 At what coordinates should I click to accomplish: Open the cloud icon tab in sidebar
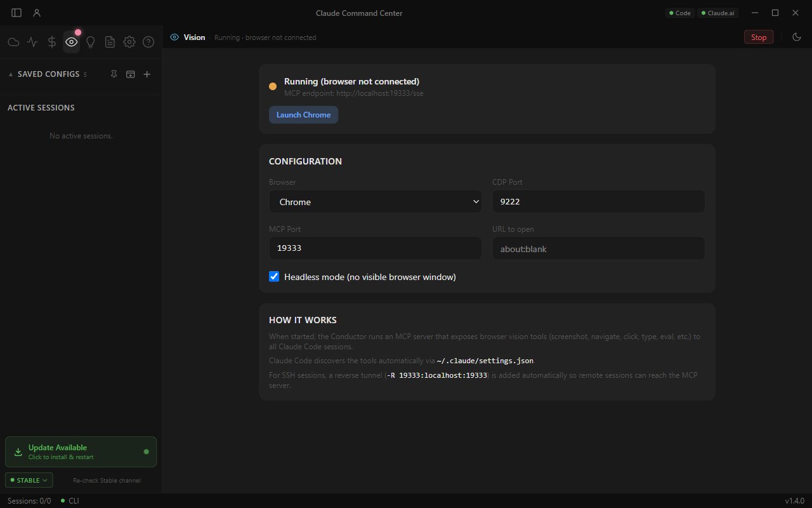(x=13, y=42)
